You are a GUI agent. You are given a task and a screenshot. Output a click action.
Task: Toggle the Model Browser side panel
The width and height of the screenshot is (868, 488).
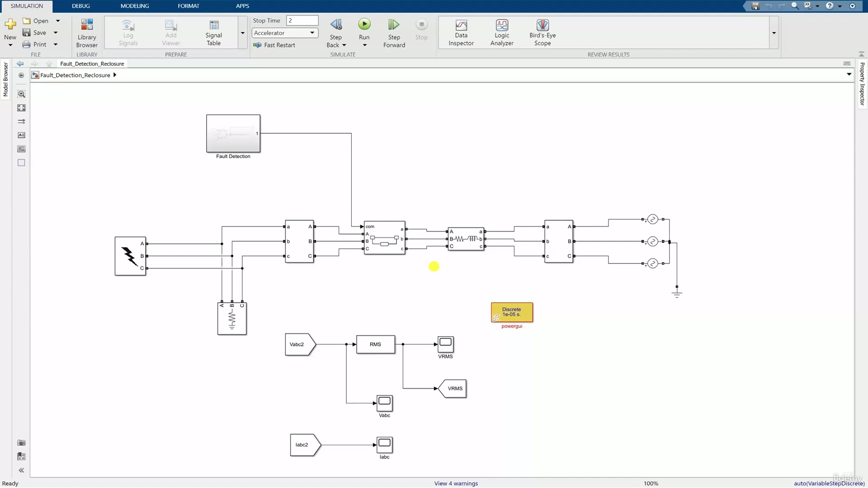pos(5,80)
